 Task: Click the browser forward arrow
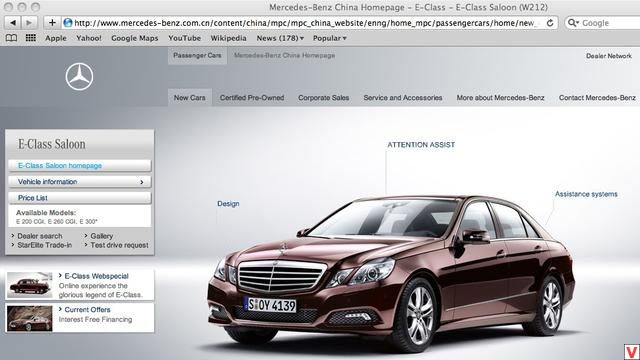tap(29, 23)
